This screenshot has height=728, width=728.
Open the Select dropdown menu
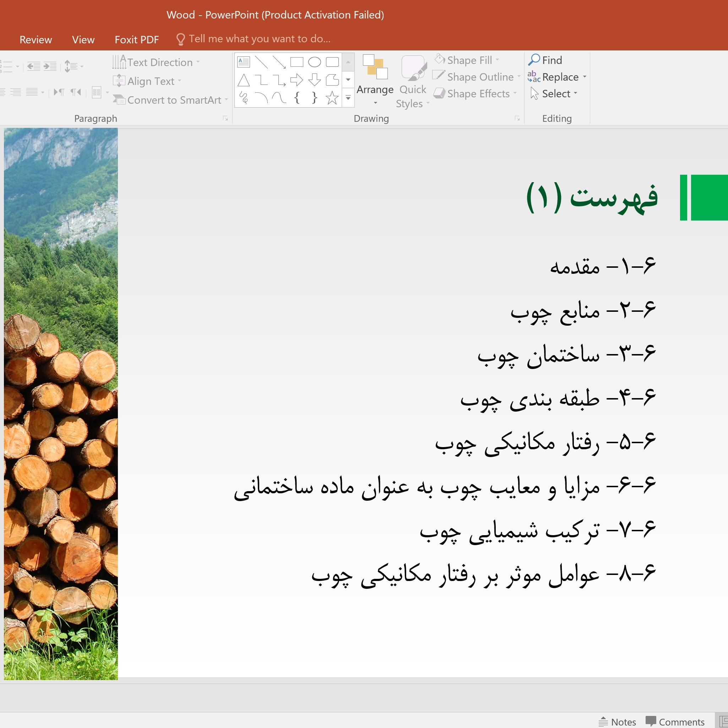(554, 93)
